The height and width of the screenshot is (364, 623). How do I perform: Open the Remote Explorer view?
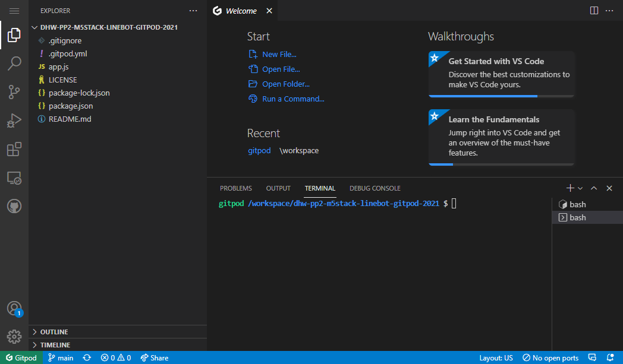coord(14,178)
